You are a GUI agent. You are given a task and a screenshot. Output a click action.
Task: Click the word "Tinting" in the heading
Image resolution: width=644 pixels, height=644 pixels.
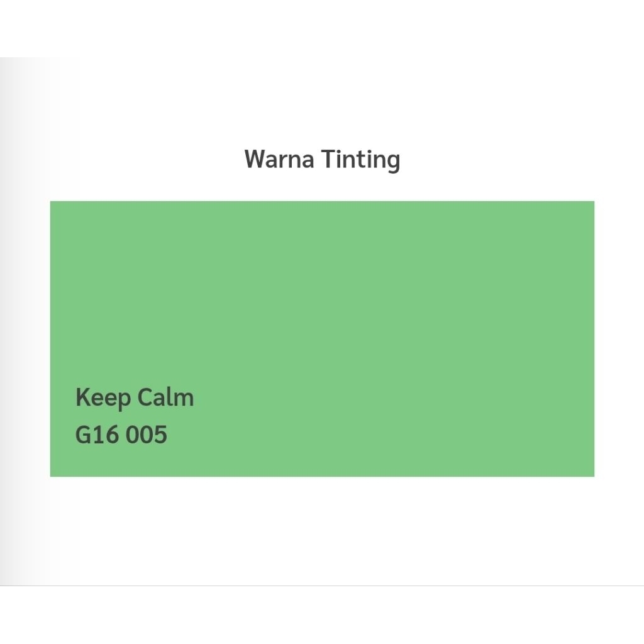(x=360, y=159)
